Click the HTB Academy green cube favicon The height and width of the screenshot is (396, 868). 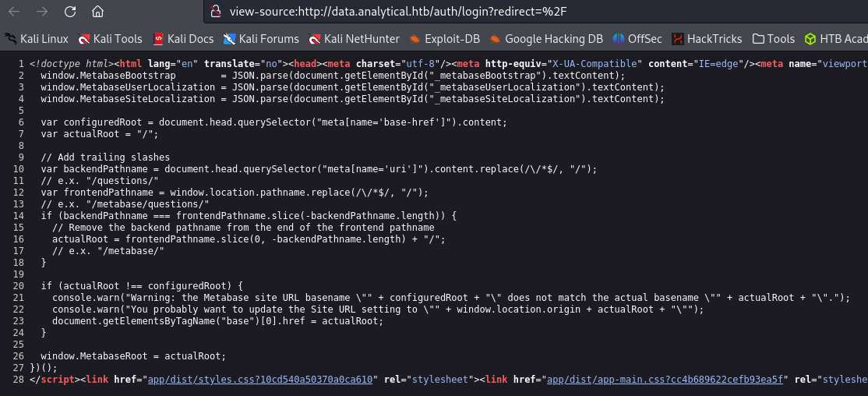click(x=810, y=39)
